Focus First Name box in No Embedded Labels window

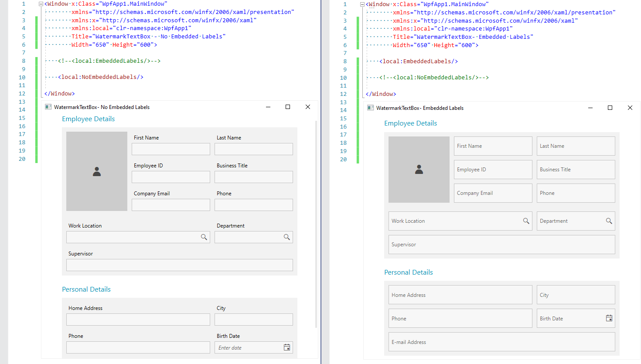pos(171,149)
